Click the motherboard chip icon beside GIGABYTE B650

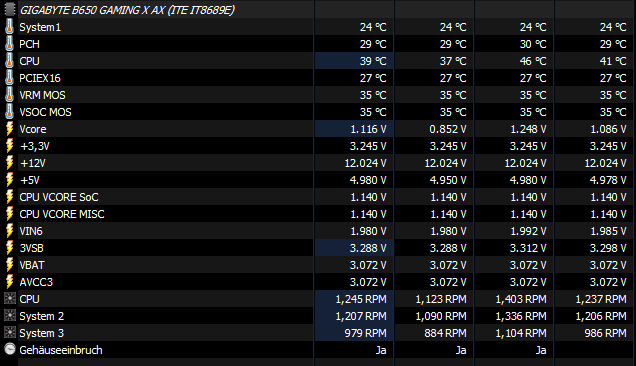9,9
